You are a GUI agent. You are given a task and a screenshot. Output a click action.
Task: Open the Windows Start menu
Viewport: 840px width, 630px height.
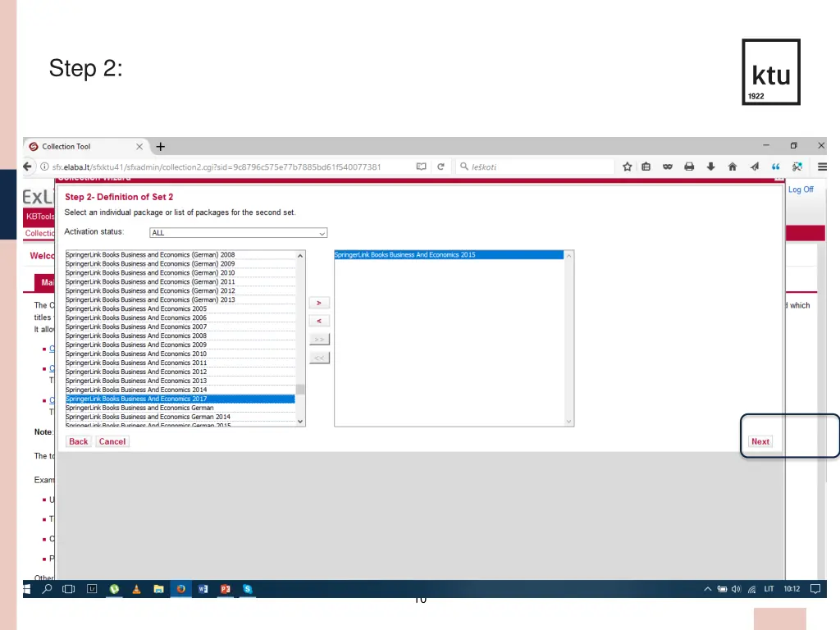point(27,589)
